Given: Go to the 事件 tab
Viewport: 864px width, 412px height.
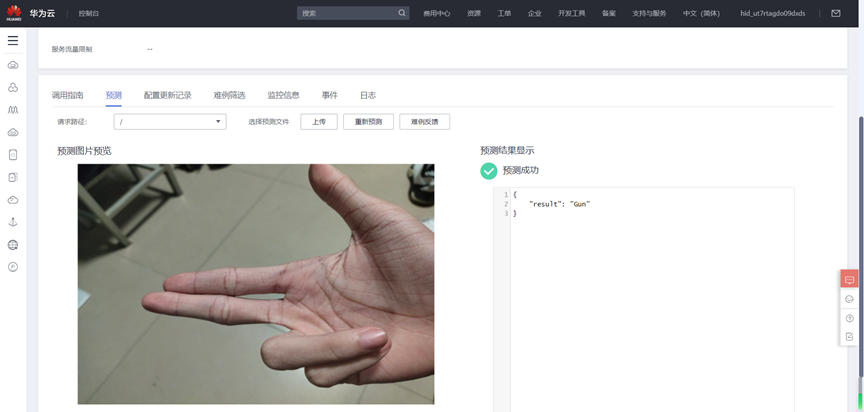Looking at the screenshot, I should [330, 95].
